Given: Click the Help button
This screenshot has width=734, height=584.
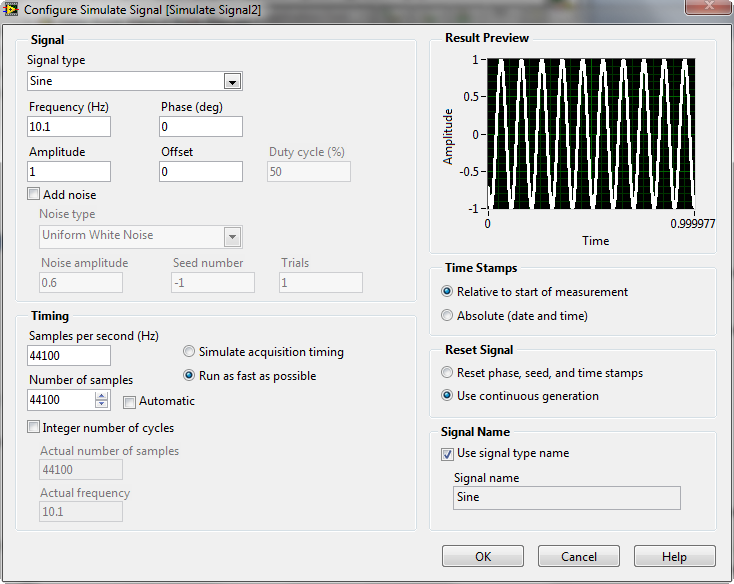Looking at the screenshot, I should point(674,557).
